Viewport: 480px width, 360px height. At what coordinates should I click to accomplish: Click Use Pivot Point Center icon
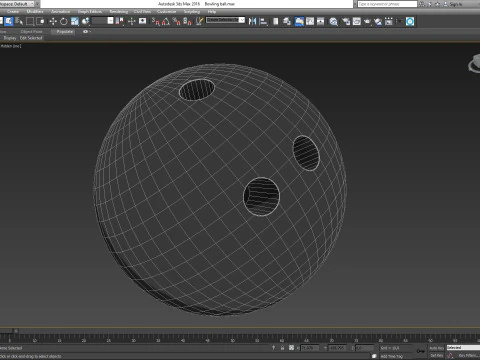[119, 21]
